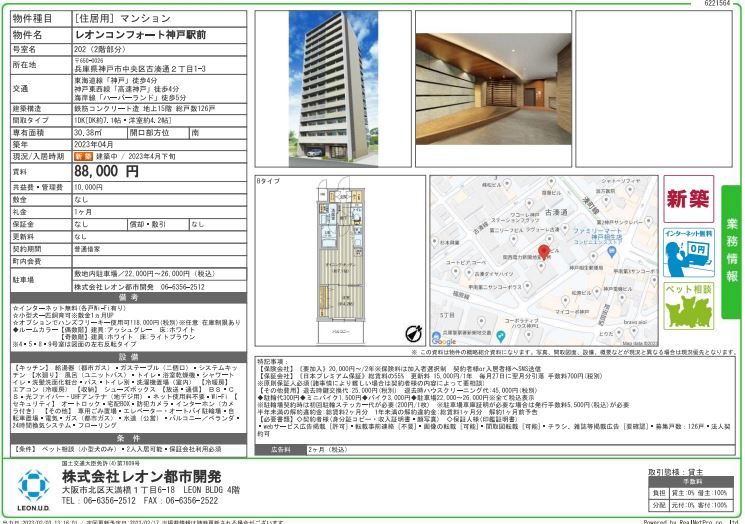Screen dimensions: 745x524
Task: Click the 現況/入居時期 label
Action: tap(38, 156)
